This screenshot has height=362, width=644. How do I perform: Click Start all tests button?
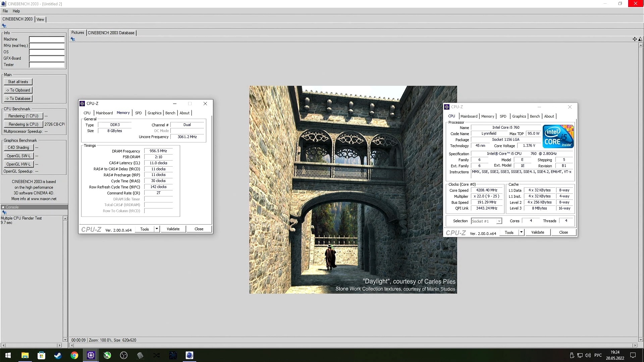click(x=18, y=82)
